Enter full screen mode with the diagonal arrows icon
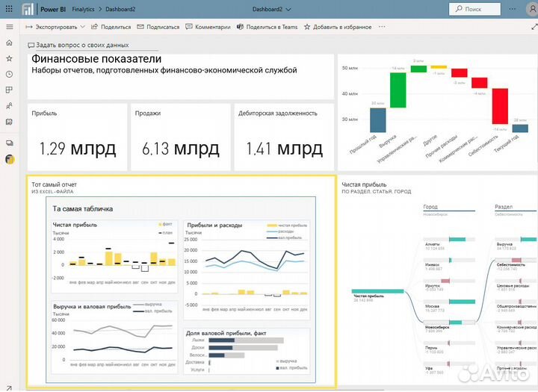Screen dimensions: 538x392 point(534,26)
